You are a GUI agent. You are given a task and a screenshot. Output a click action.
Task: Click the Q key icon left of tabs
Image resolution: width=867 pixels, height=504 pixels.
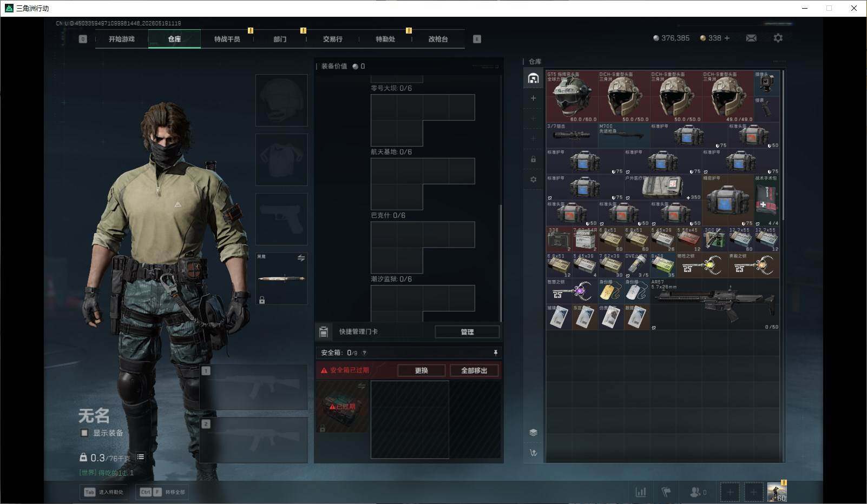coord(83,39)
